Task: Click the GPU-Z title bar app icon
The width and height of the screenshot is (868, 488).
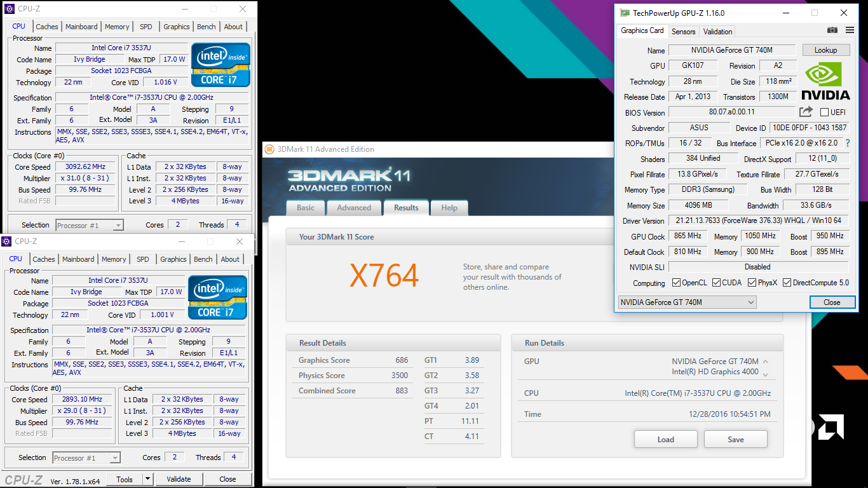Action: point(625,13)
